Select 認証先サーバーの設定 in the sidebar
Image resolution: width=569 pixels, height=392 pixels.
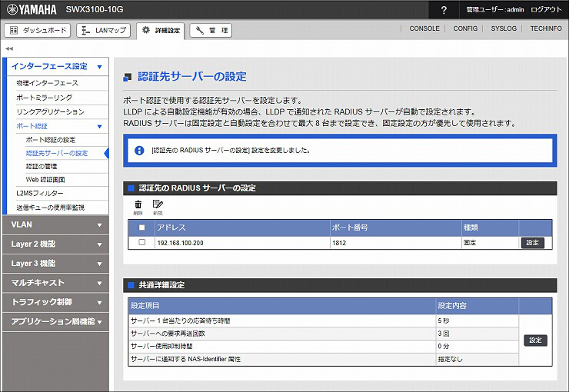click(x=57, y=154)
